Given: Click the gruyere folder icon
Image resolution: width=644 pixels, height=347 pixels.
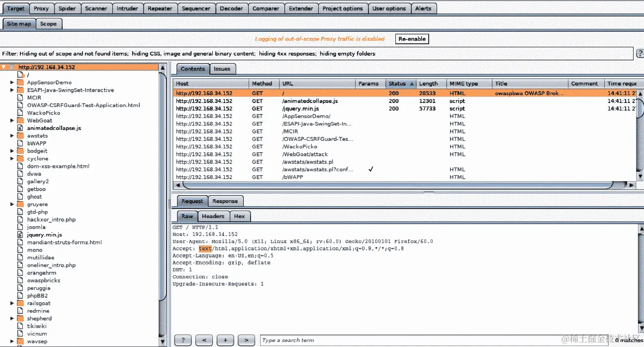Looking at the screenshot, I should pyautogui.click(x=20, y=204).
